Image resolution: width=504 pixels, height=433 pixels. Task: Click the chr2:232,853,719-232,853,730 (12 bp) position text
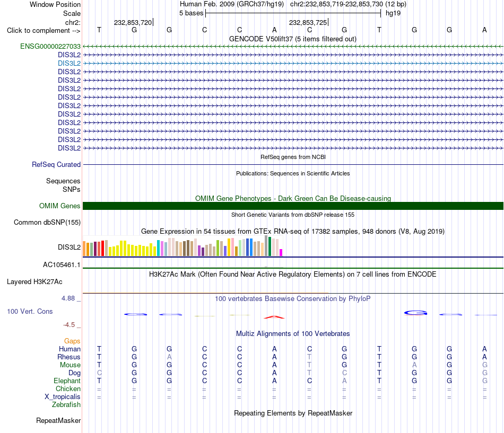(348, 4)
